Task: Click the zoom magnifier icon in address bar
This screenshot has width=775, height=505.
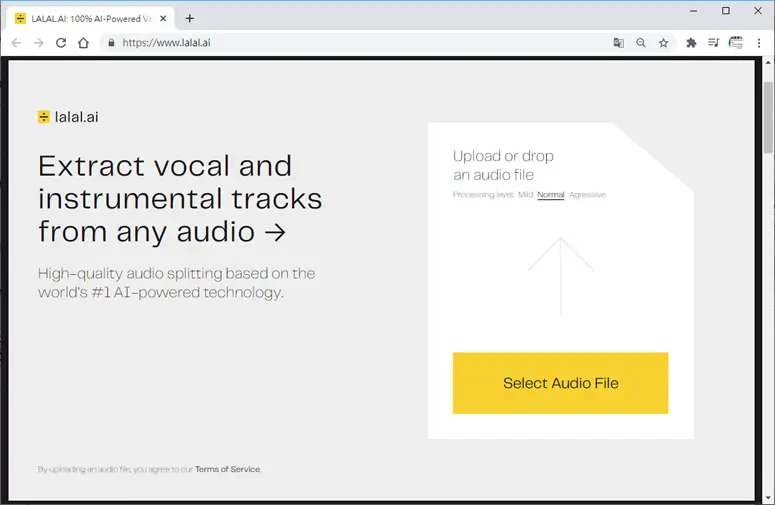Action: pos(641,43)
